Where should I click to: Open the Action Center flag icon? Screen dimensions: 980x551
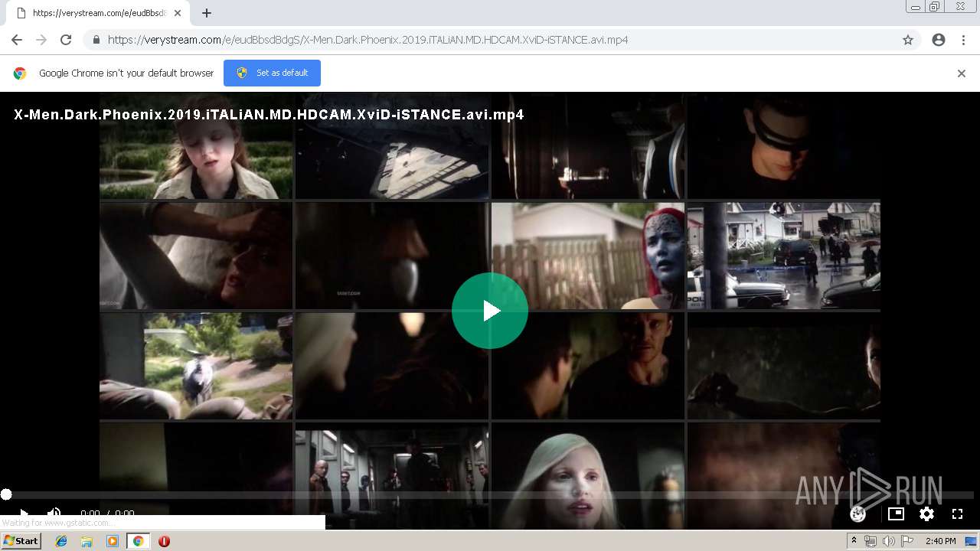(x=907, y=541)
